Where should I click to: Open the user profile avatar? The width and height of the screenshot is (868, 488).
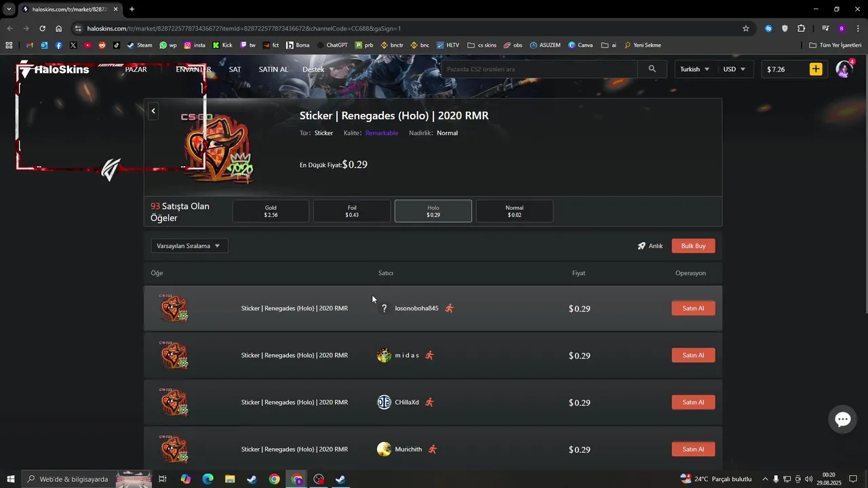844,69
